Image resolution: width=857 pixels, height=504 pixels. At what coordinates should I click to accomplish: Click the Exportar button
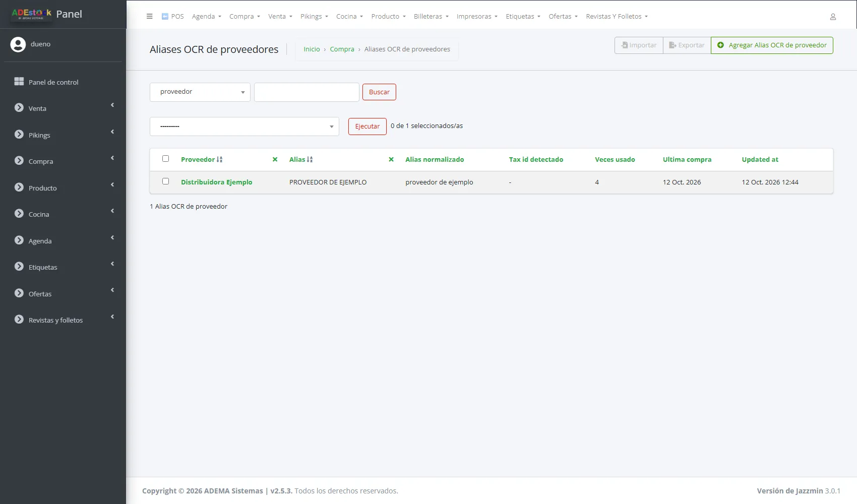(687, 45)
